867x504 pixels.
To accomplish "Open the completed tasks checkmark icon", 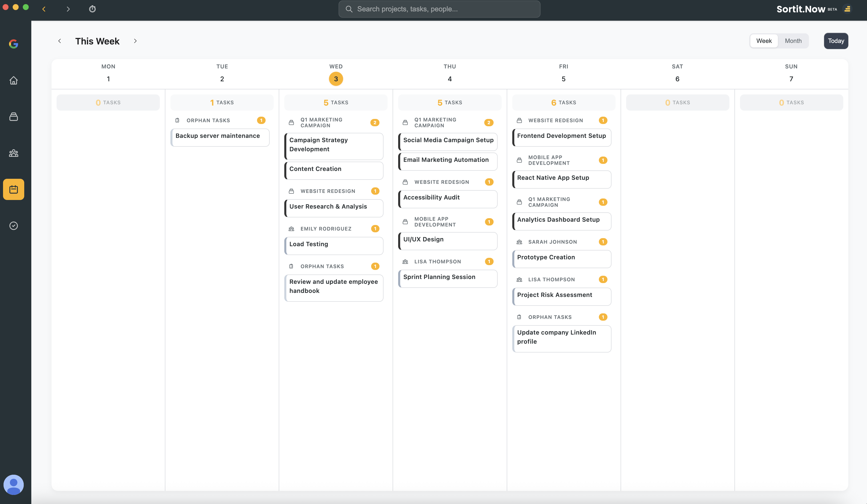I will (13, 226).
